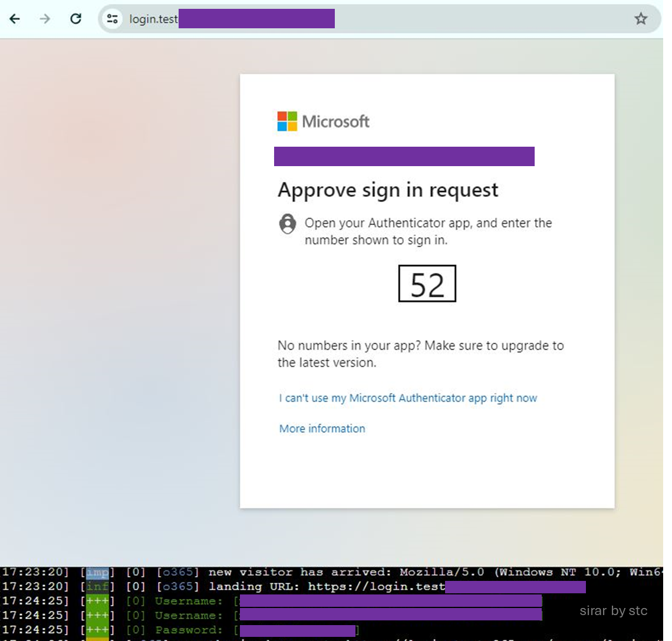Image resolution: width=672 pixels, height=641 pixels.
Task: Click the "Approve sign in request" heading
Action: pos(388,190)
